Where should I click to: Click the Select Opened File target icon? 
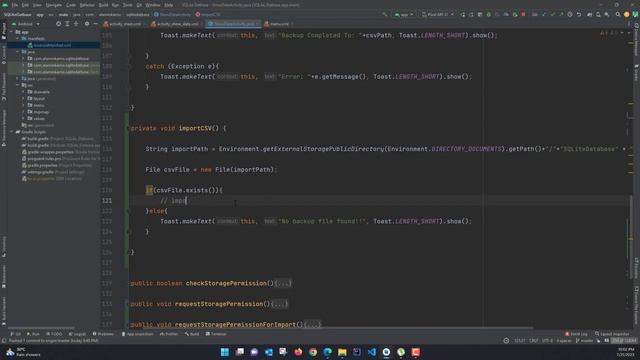[x=59, y=24]
